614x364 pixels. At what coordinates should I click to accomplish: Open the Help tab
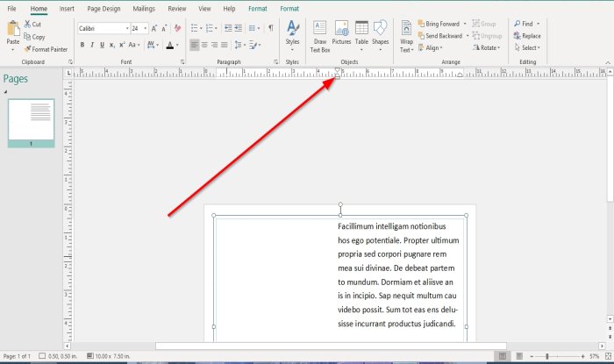229,8
